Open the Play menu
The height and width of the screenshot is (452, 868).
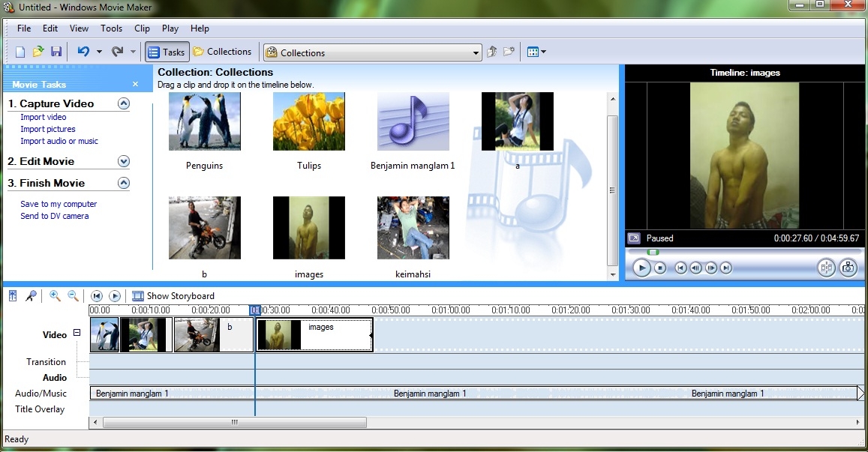click(x=170, y=28)
